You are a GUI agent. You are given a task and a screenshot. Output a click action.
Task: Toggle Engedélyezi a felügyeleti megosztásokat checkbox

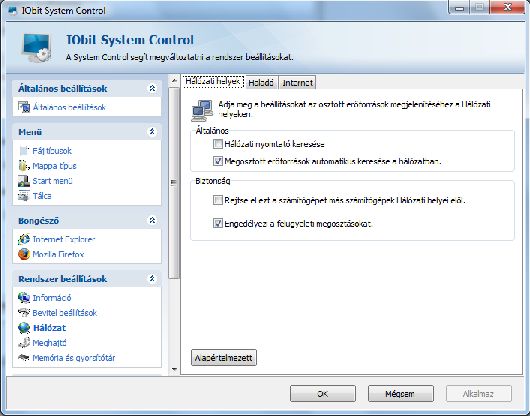point(218,223)
